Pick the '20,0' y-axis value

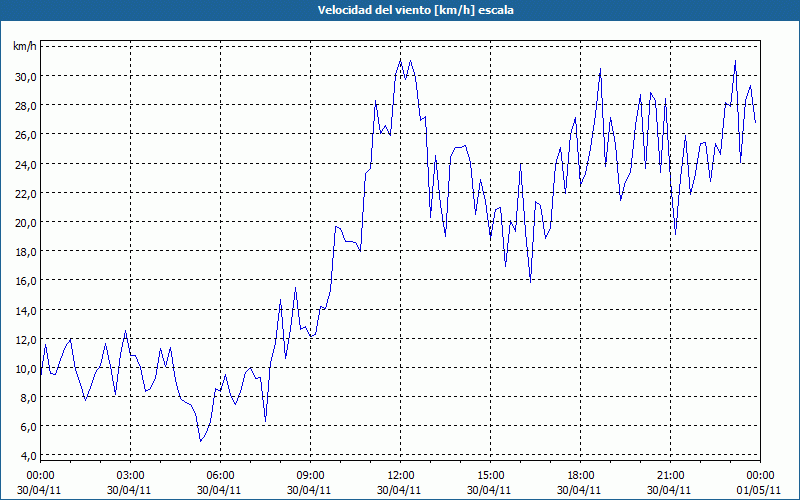point(26,222)
